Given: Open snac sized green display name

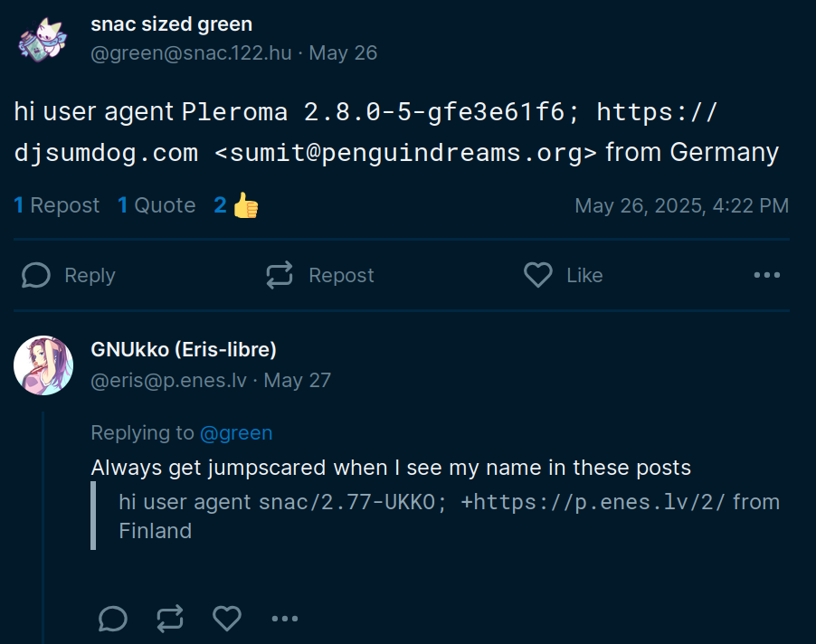Looking at the screenshot, I should [x=171, y=24].
